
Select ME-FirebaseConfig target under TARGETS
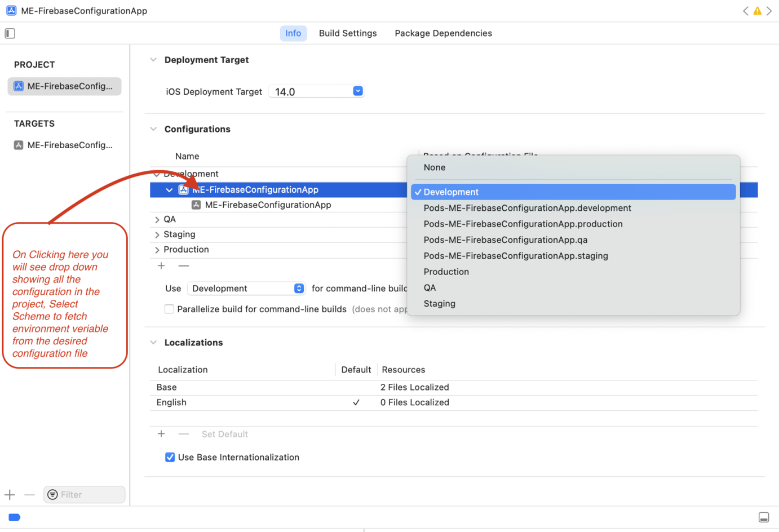(x=64, y=145)
